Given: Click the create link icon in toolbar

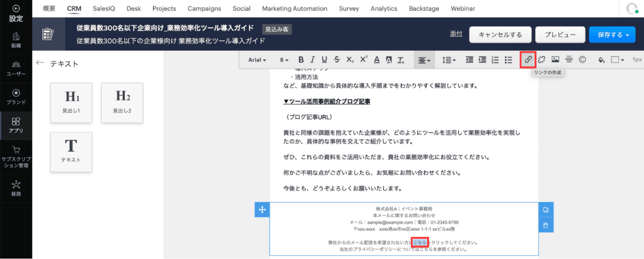Looking at the screenshot, I should coord(528,60).
